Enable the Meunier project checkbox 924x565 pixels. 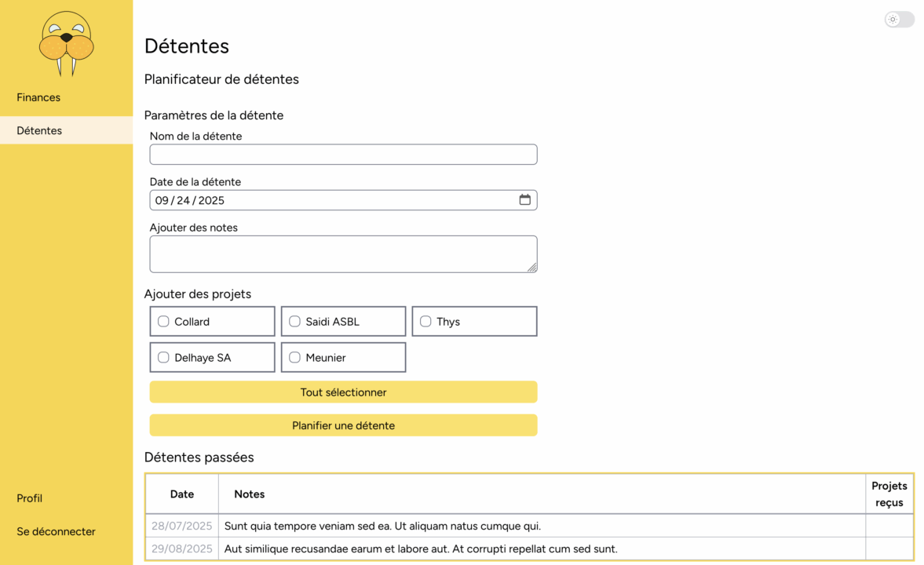click(294, 358)
